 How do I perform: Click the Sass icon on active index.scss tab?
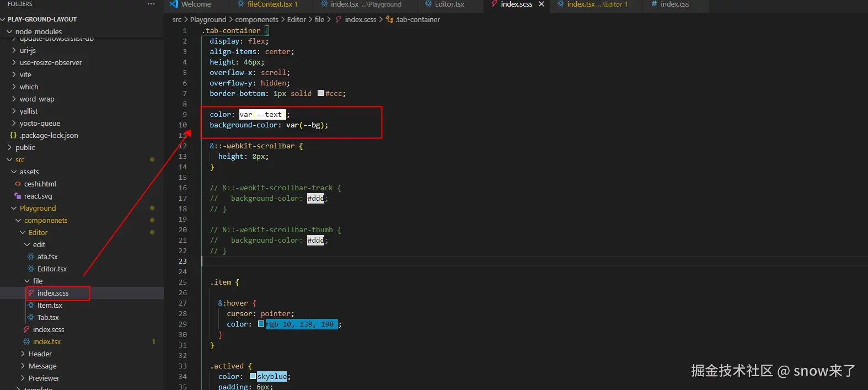(x=495, y=4)
